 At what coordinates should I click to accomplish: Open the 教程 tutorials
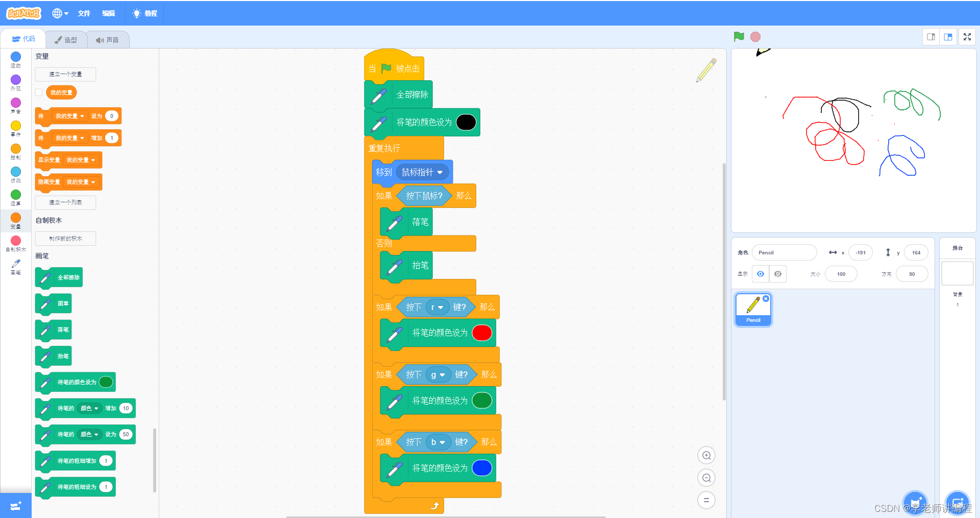point(145,13)
